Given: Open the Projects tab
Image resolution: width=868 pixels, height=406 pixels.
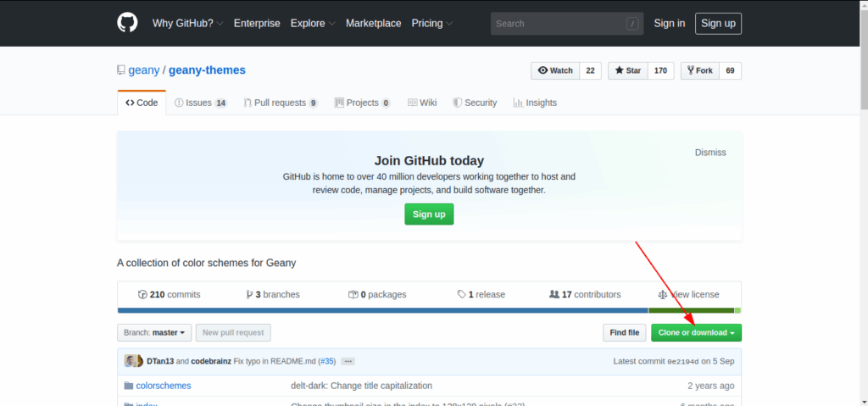Looking at the screenshot, I should [362, 103].
